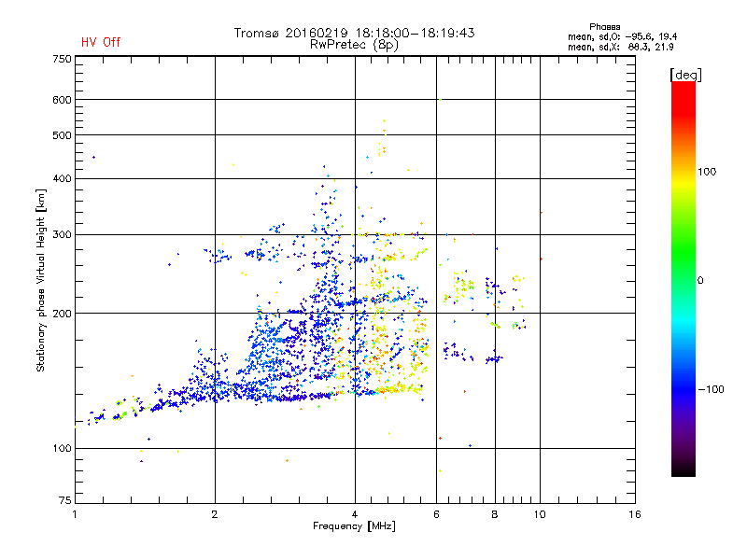Click the '10' x-axis tick label
Image resolution: width=747 pixels, height=560 pixels.
point(540,514)
